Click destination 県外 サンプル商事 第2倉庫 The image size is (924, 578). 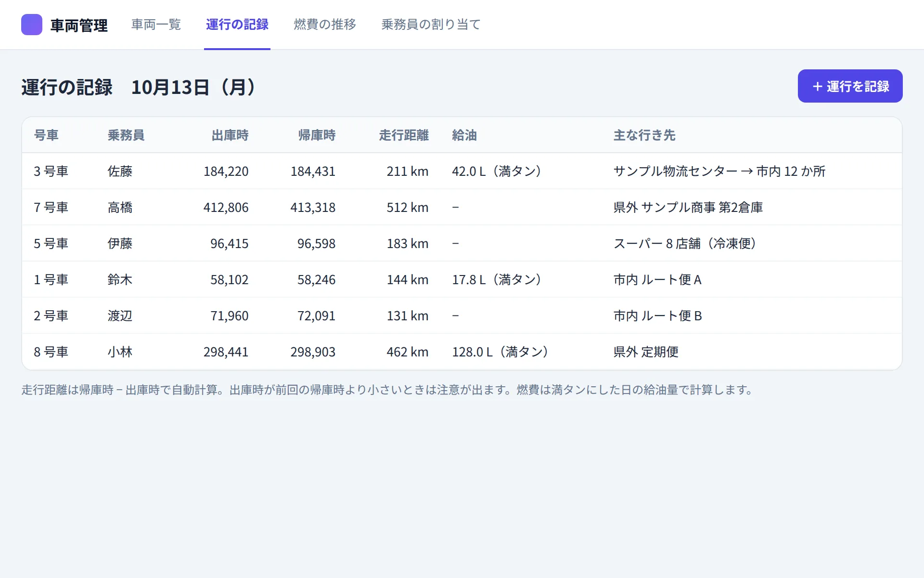click(x=688, y=208)
